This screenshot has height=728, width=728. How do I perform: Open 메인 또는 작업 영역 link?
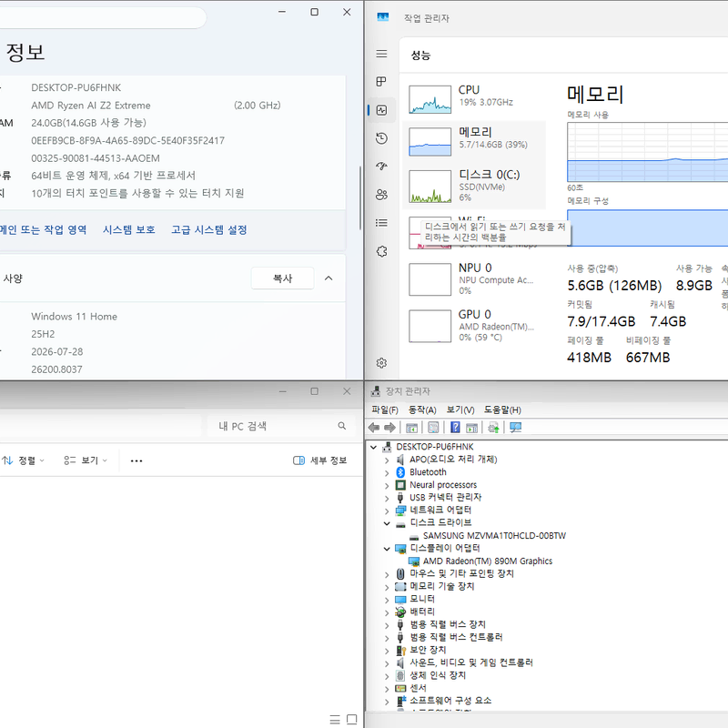(x=43, y=230)
